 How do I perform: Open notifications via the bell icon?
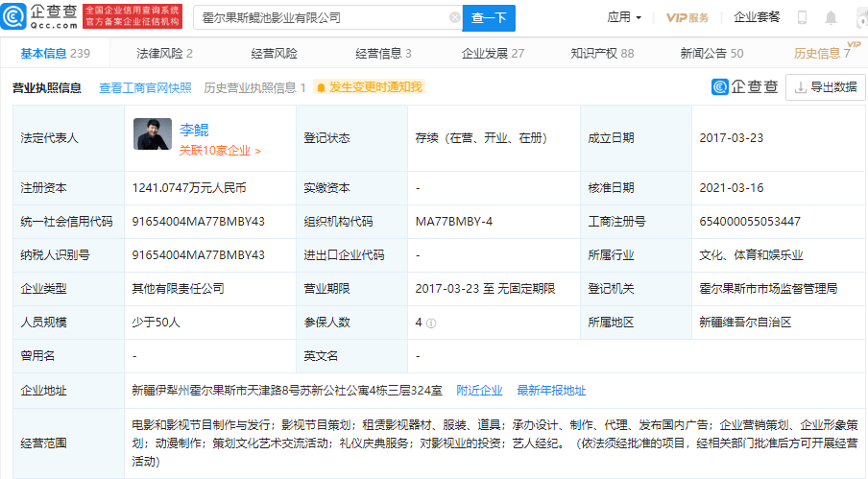pyautogui.click(x=831, y=17)
